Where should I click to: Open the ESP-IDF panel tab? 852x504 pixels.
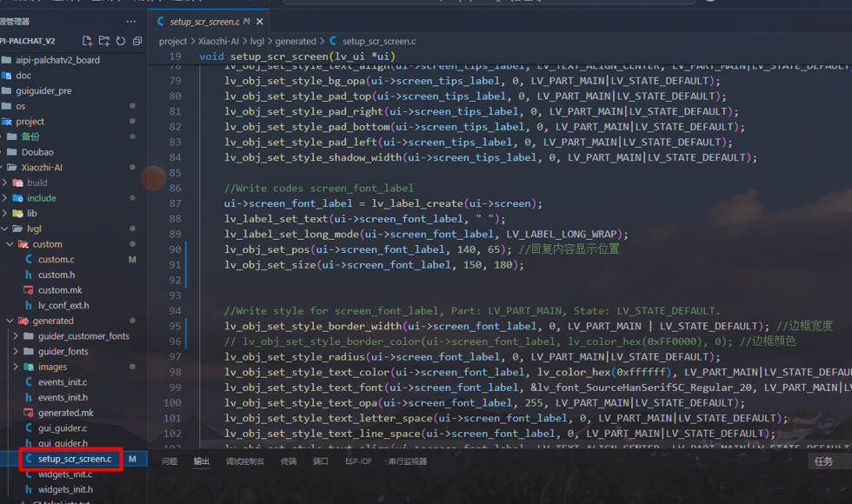pos(358,461)
